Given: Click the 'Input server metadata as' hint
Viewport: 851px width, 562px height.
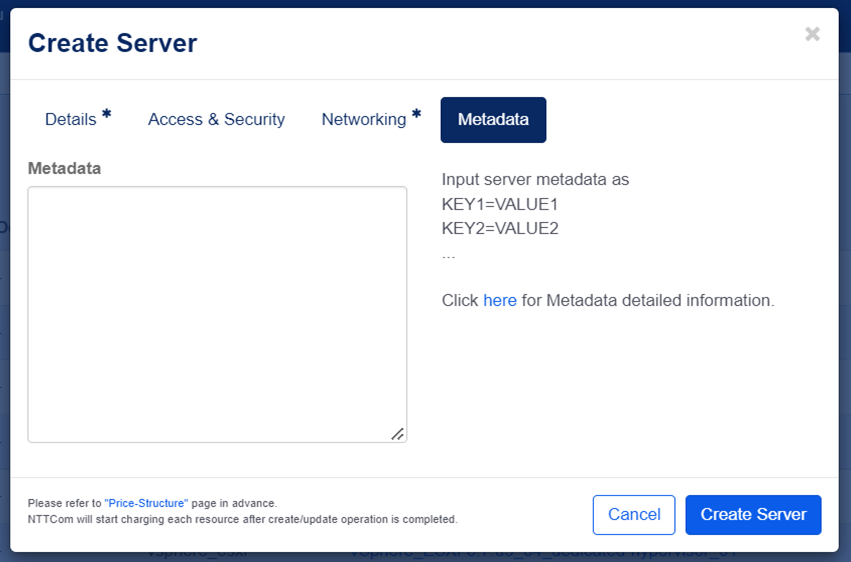Looking at the screenshot, I should click(x=535, y=180).
